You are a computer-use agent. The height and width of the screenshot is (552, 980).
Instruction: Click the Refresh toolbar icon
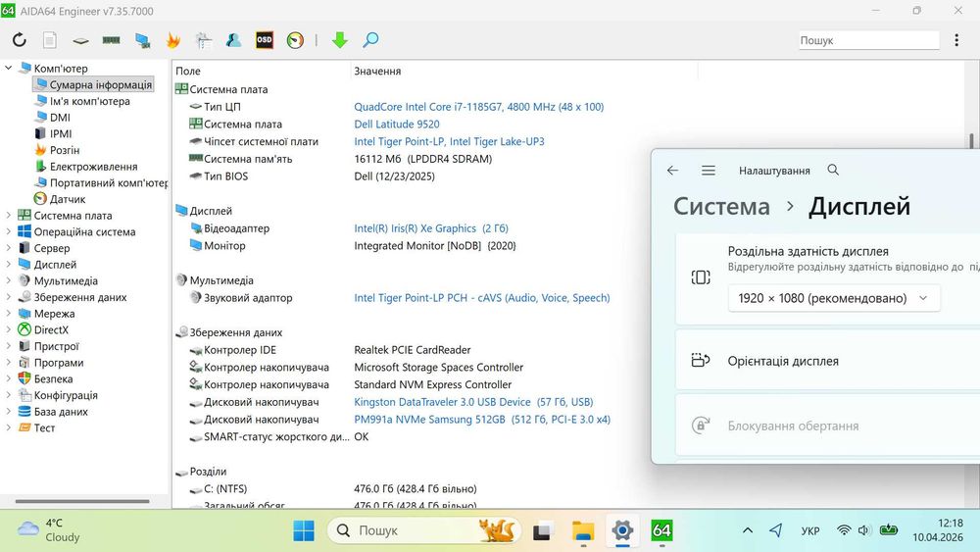click(20, 40)
